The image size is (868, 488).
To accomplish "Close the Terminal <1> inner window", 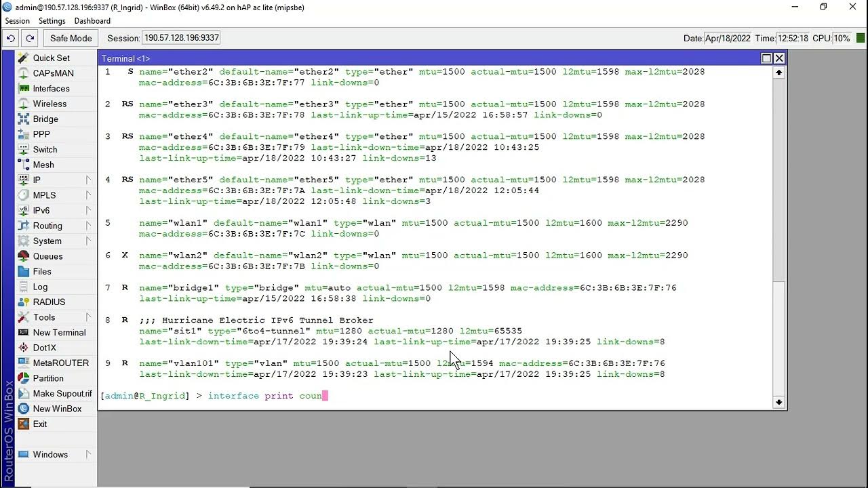I will coord(778,58).
